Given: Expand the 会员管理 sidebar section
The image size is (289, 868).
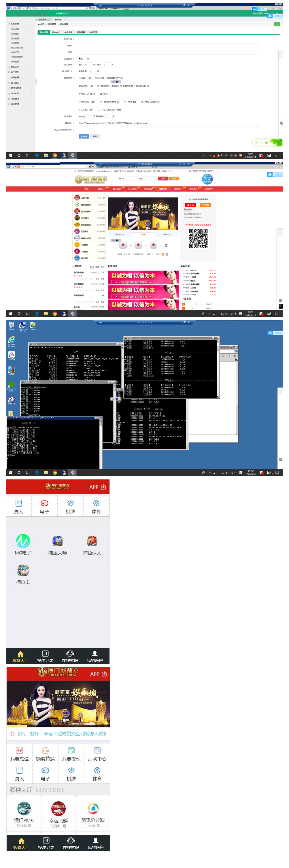Looking at the screenshot, I should point(15,78).
